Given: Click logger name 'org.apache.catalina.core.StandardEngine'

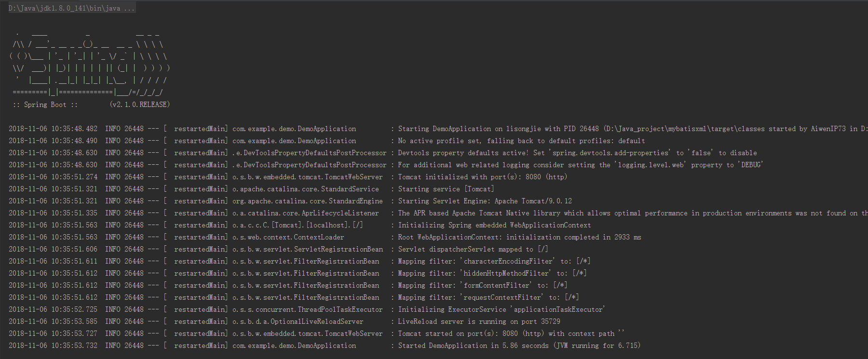Looking at the screenshot, I should 308,201.
